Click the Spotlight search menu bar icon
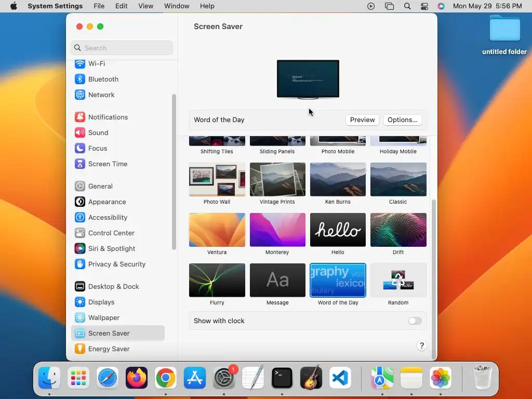532x399 pixels. 407,6
